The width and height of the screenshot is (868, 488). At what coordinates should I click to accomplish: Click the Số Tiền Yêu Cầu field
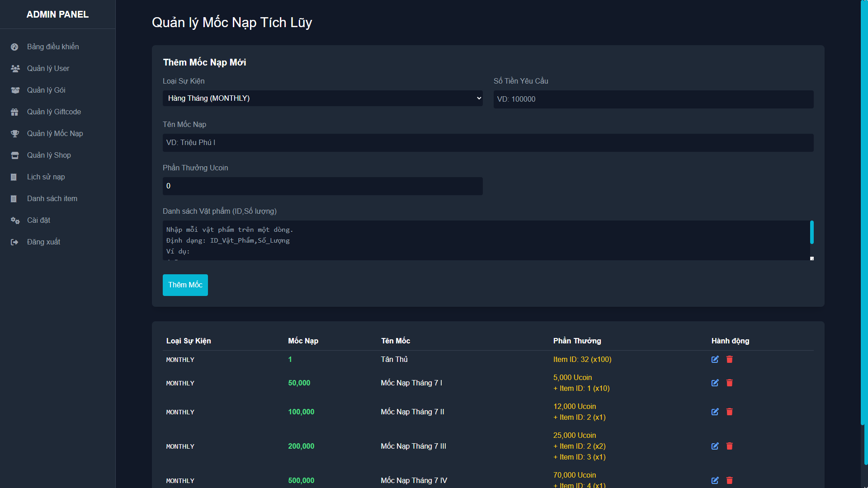point(653,99)
